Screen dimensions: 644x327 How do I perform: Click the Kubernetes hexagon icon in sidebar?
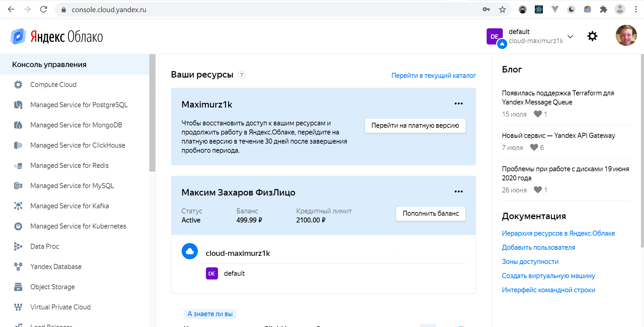18,226
